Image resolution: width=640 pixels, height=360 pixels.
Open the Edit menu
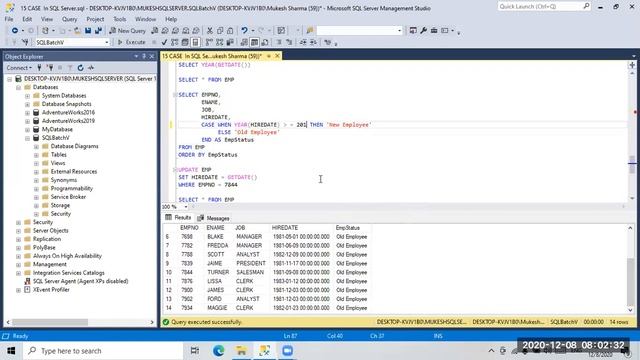pos(27,19)
